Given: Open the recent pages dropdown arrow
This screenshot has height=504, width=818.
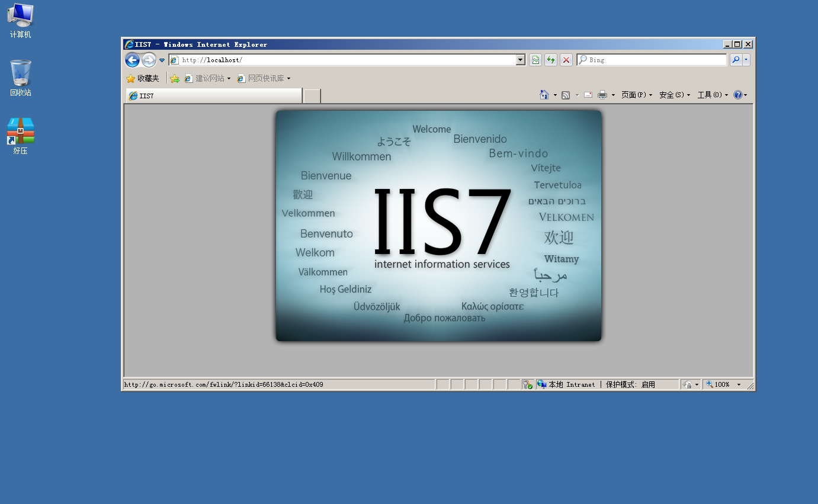Looking at the screenshot, I should point(162,60).
